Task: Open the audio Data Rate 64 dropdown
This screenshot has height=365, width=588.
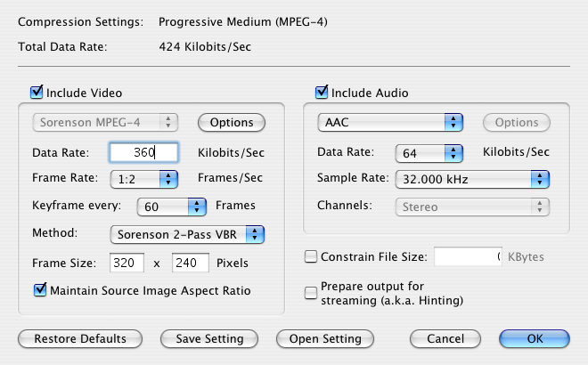Action: [430, 153]
